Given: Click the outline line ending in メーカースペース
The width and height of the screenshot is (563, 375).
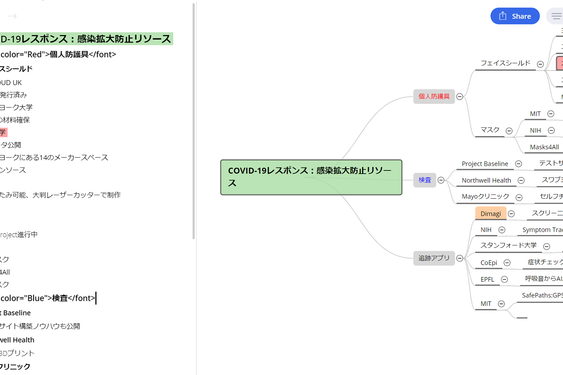Looking at the screenshot, I should pos(54,157).
